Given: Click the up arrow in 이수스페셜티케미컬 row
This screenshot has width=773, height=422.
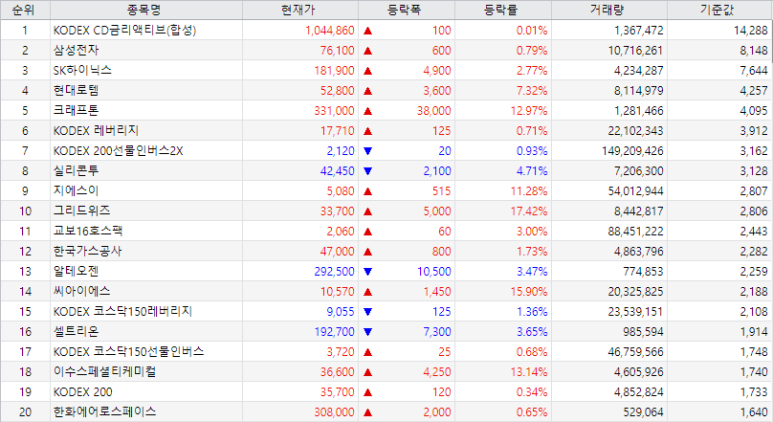Looking at the screenshot, I should [368, 372].
